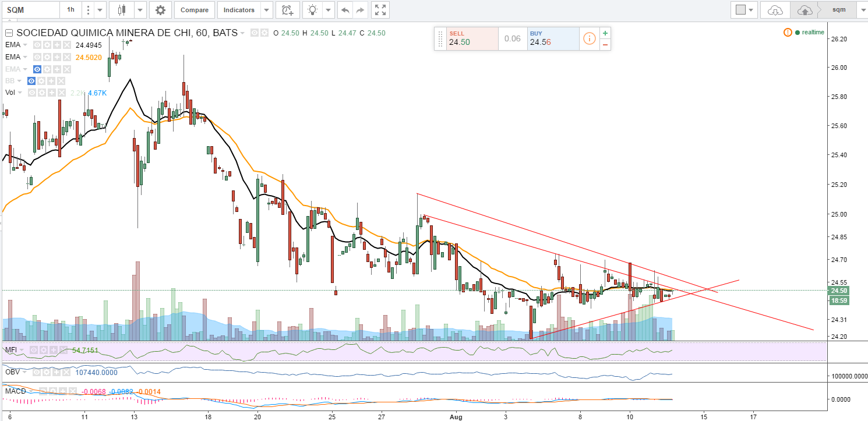Open the candlestick chart style selector
868x421 pixels.
(x=122, y=10)
